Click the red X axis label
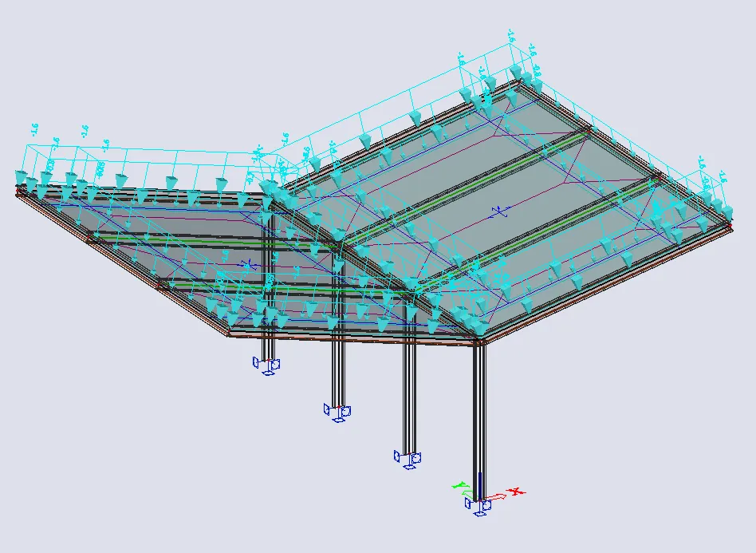This screenshot has height=553, width=756. click(x=516, y=492)
